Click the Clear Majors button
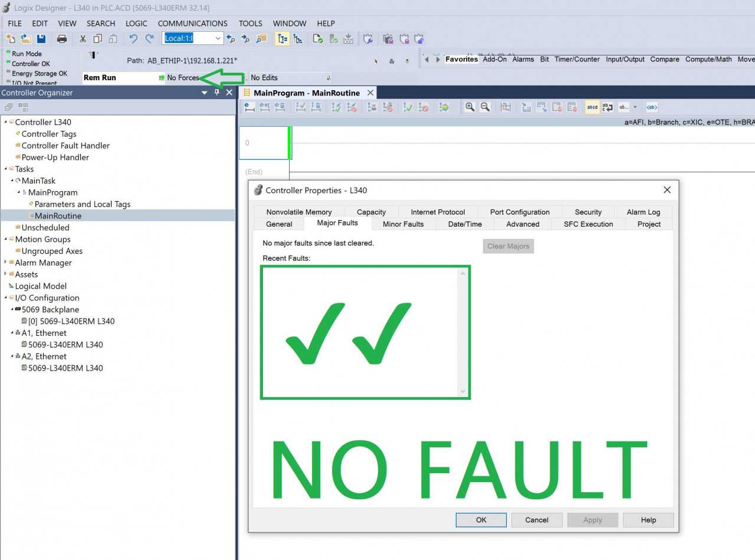The width and height of the screenshot is (755, 560). (508, 246)
